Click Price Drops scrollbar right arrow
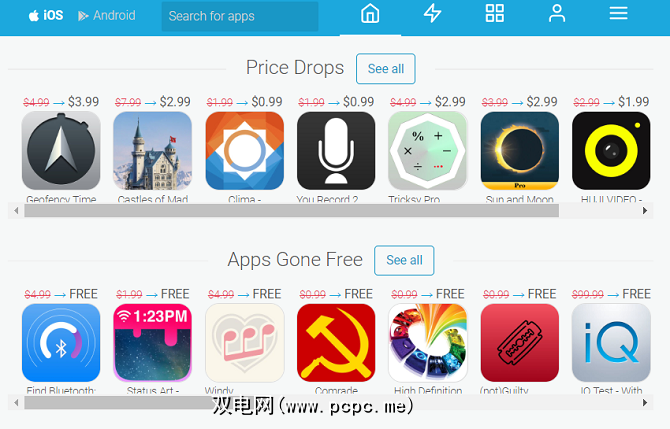The width and height of the screenshot is (670, 429). click(x=645, y=211)
